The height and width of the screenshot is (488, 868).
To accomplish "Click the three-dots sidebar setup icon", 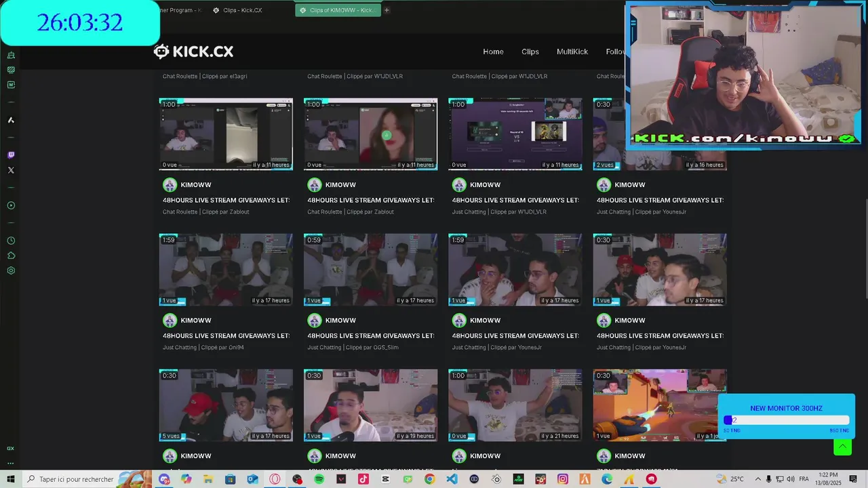I will pos(11,464).
